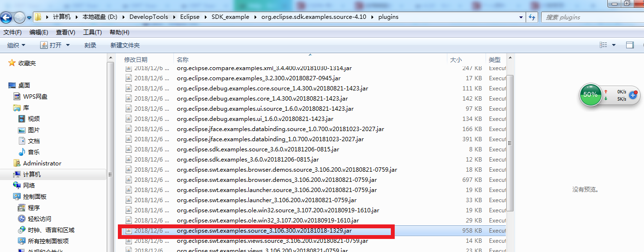Viewport: 644px width, 252px height.
Task: Open the 编辑(E) menu
Action: pos(39,32)
